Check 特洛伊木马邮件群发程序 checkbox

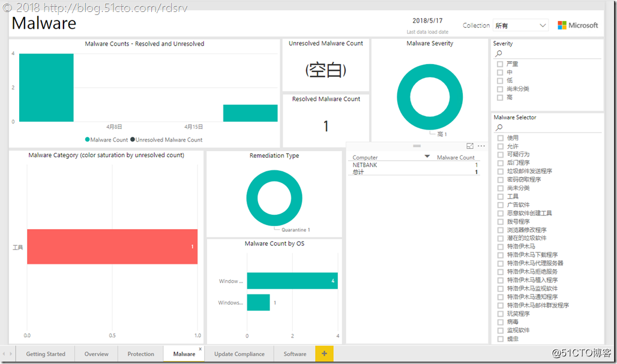[x=501, y=305]
